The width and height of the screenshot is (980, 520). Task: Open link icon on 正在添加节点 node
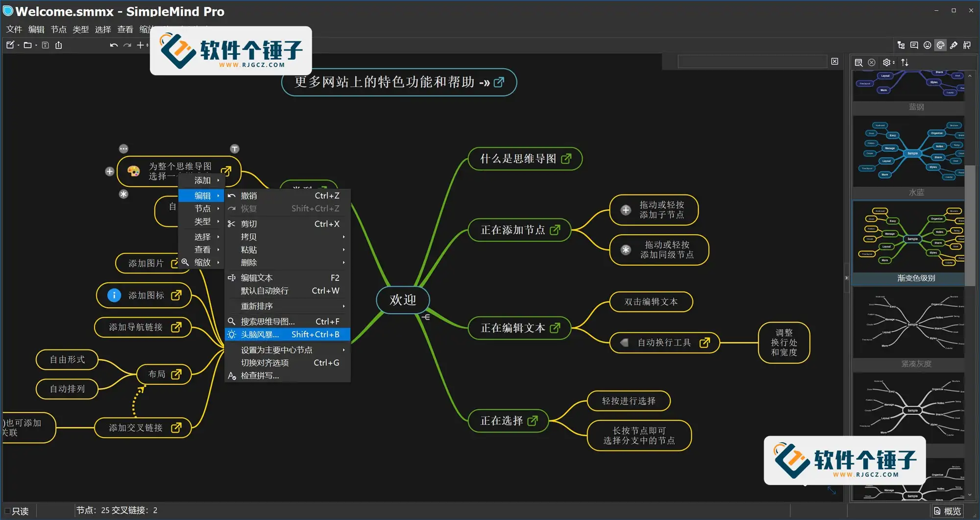pos(555,229)
